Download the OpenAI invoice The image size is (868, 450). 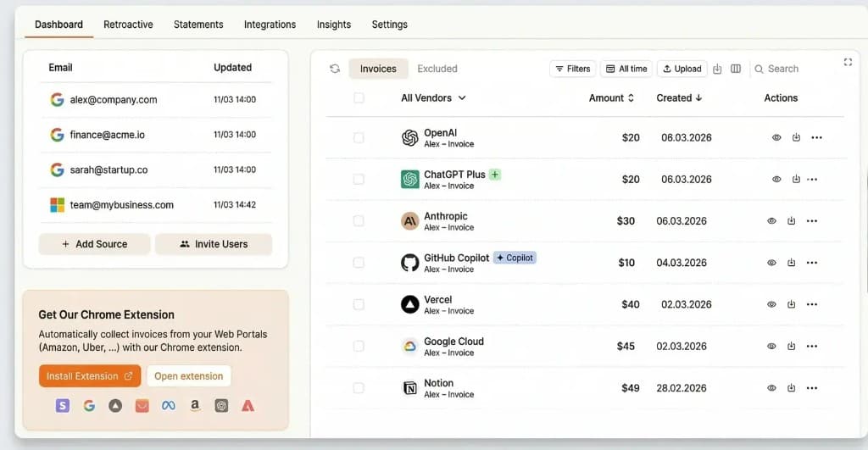(x=796, y=137)
